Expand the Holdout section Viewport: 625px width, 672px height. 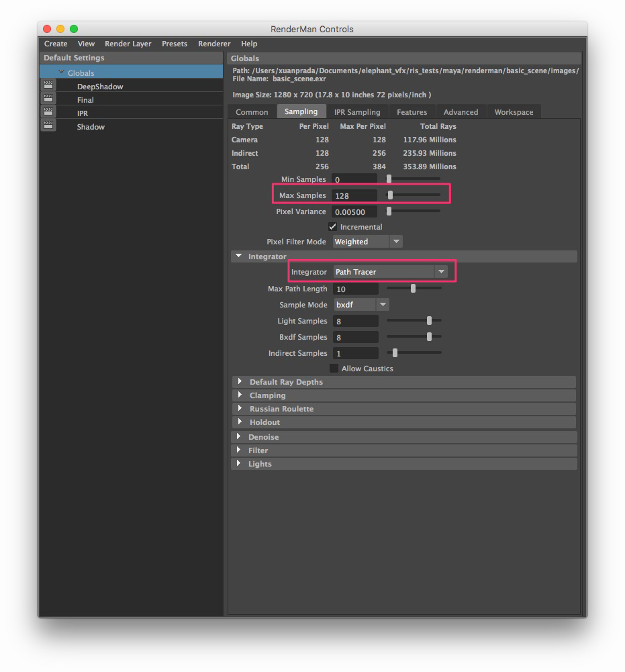click(x=240, y=422)
